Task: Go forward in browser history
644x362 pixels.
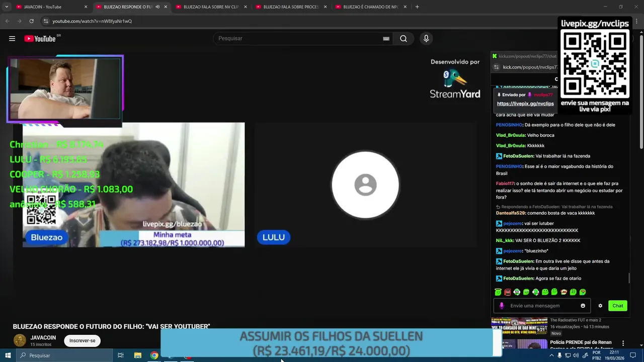Action: click(x=19, y=21)
